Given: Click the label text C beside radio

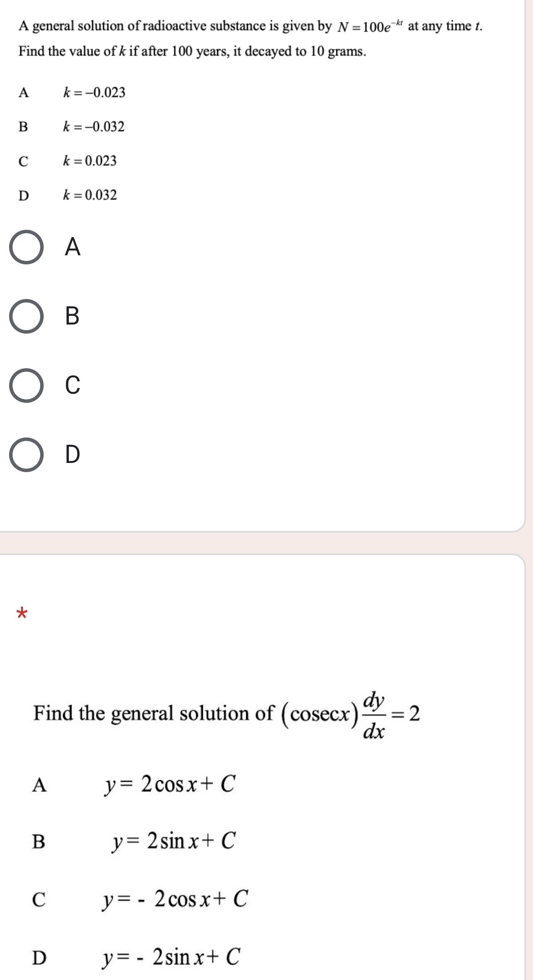Looking at the screenshot, I should (x=73, y=385).
